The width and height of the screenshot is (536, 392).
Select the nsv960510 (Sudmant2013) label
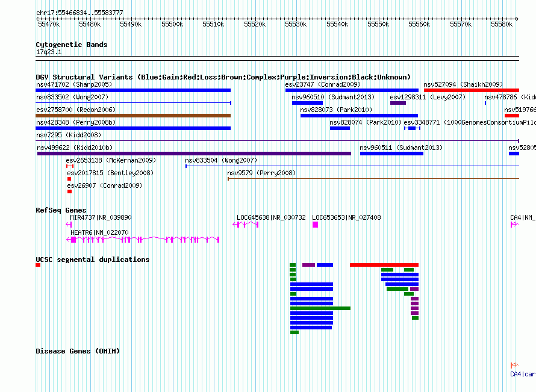pos(333,97)
